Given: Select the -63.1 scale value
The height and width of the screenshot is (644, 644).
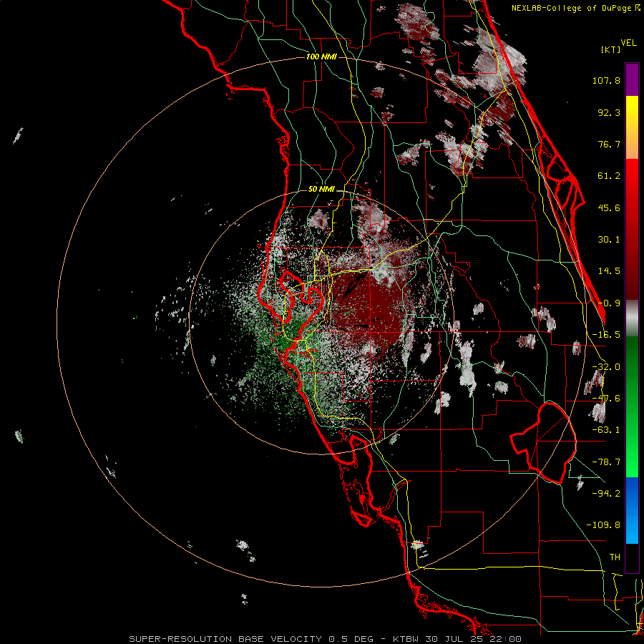Looking at the screenshot, I should (606, 430).
